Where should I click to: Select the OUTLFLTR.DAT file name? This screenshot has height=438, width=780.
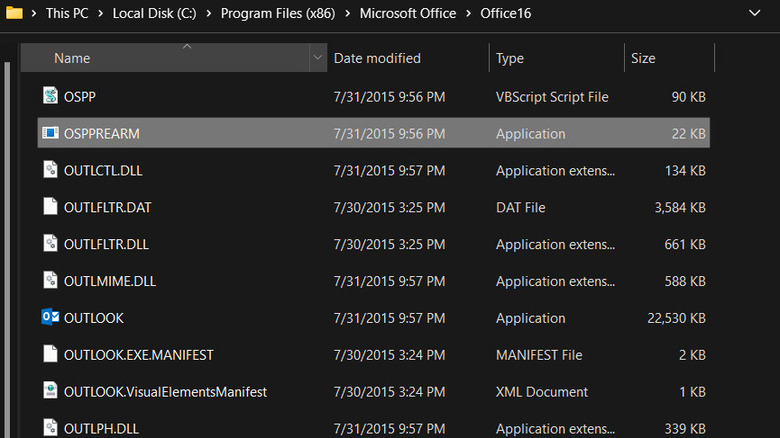tap(107, 207)
